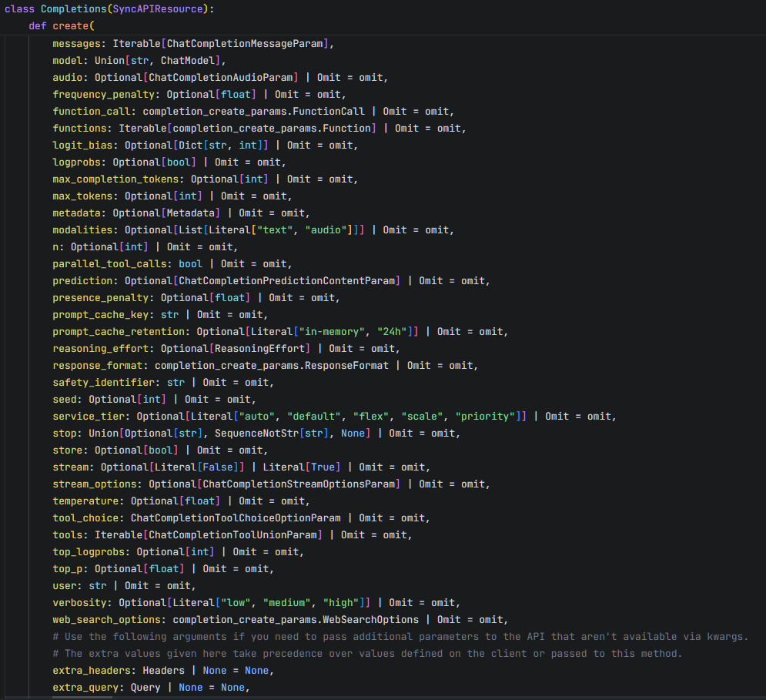Click the verbosity parameter
This screenshot has width=766, height=700.
(x=79, y=603)
